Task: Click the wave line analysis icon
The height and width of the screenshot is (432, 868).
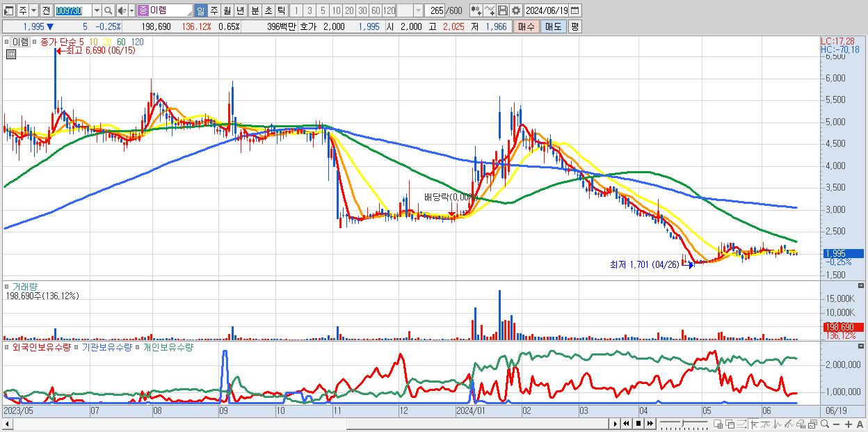Action: point(778,424)
